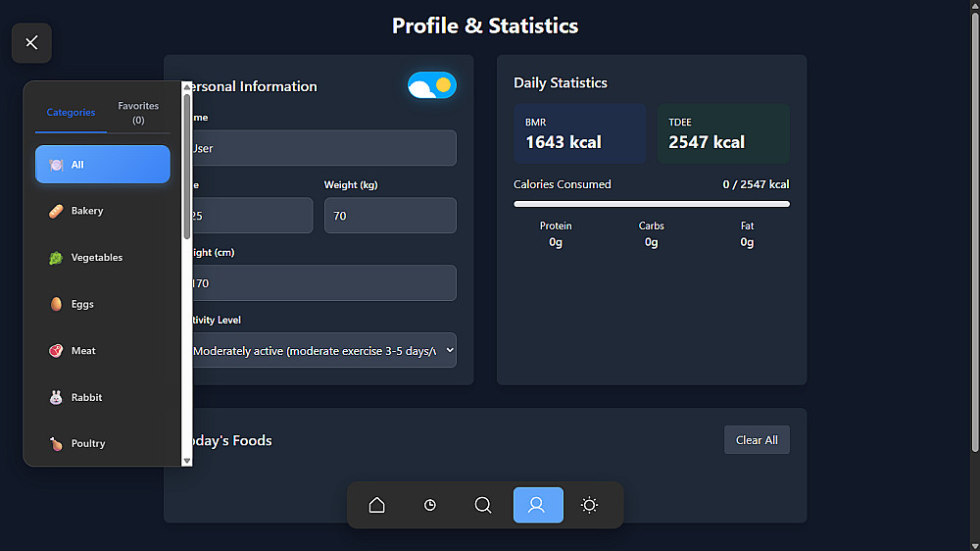Click the rabbit face icon
980x551 pixels.
[x=56, y=397]
